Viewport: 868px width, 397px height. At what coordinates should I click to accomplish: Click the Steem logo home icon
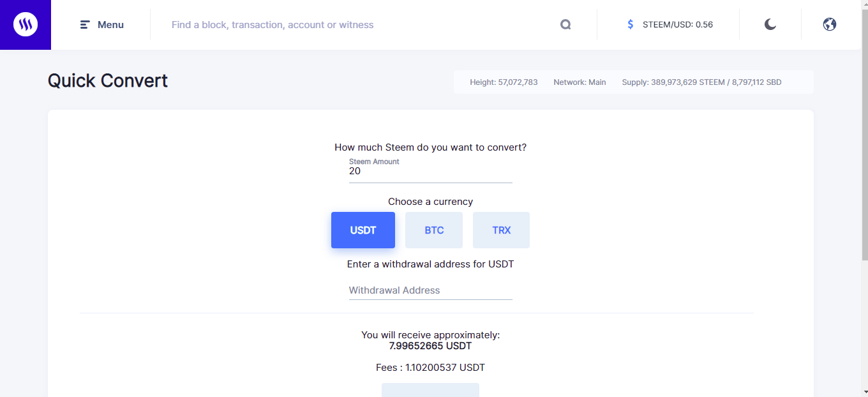tap(26, 25)
